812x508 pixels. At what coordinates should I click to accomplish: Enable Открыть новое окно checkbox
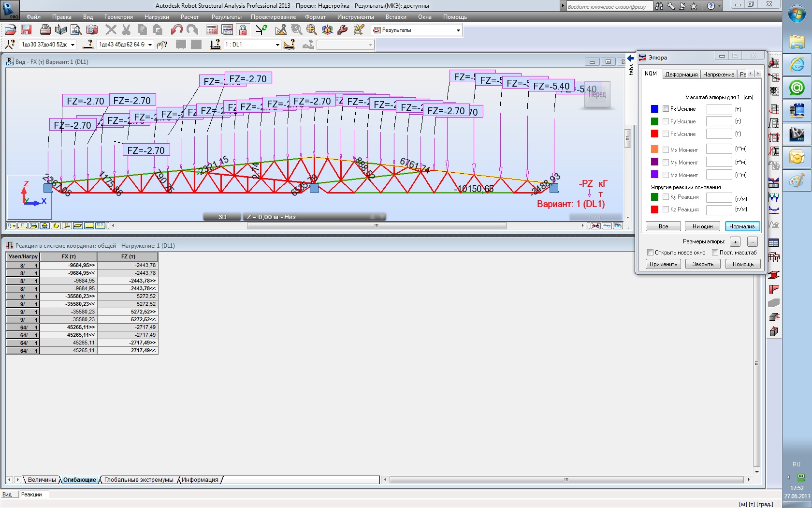[x=651, y=253]
